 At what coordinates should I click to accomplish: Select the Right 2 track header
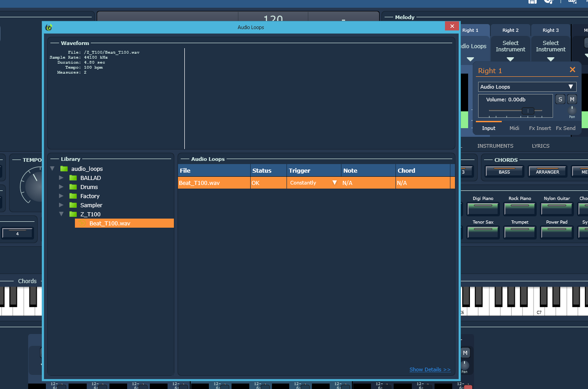(510, 30)
